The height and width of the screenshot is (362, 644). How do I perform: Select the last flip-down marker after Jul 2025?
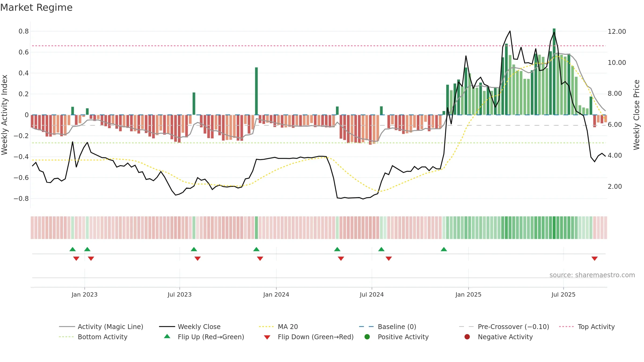pos(595,258)
